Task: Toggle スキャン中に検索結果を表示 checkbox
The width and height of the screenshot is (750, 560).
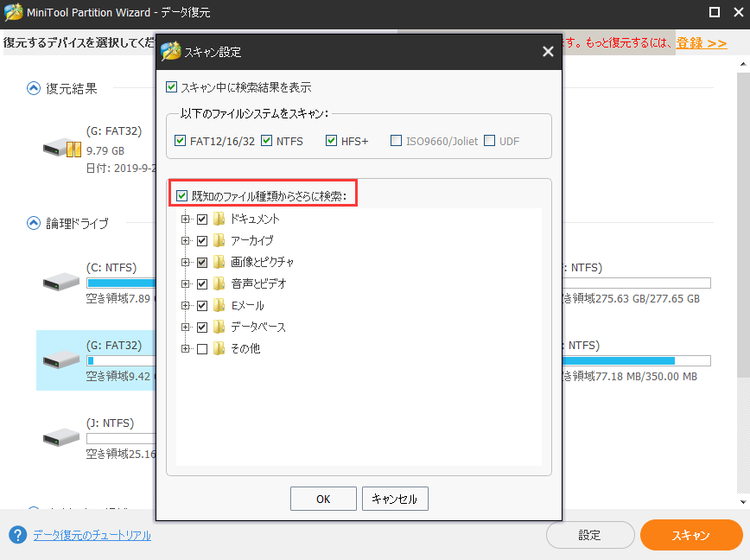Action: [171, 87]
